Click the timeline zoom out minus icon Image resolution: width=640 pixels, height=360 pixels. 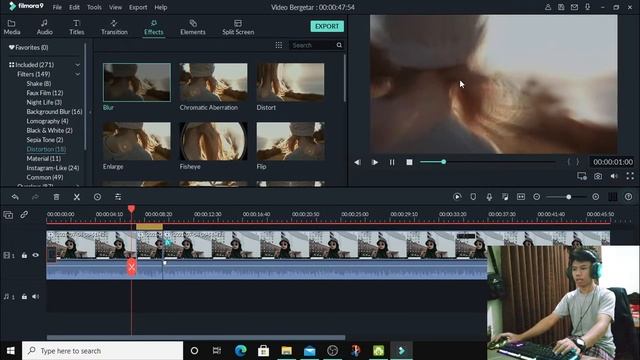click(537, 197)
